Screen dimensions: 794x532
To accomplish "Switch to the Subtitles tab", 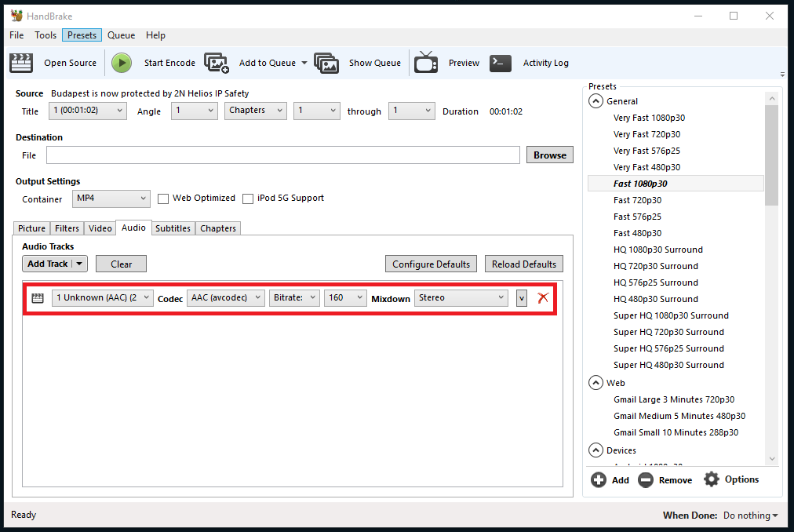I will tap(173, 228).
